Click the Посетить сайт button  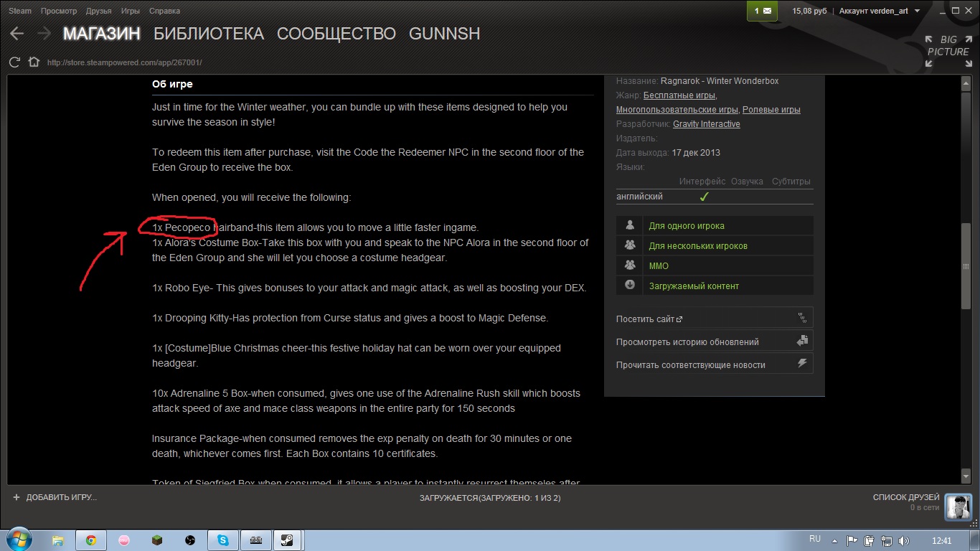coord(715,319)
